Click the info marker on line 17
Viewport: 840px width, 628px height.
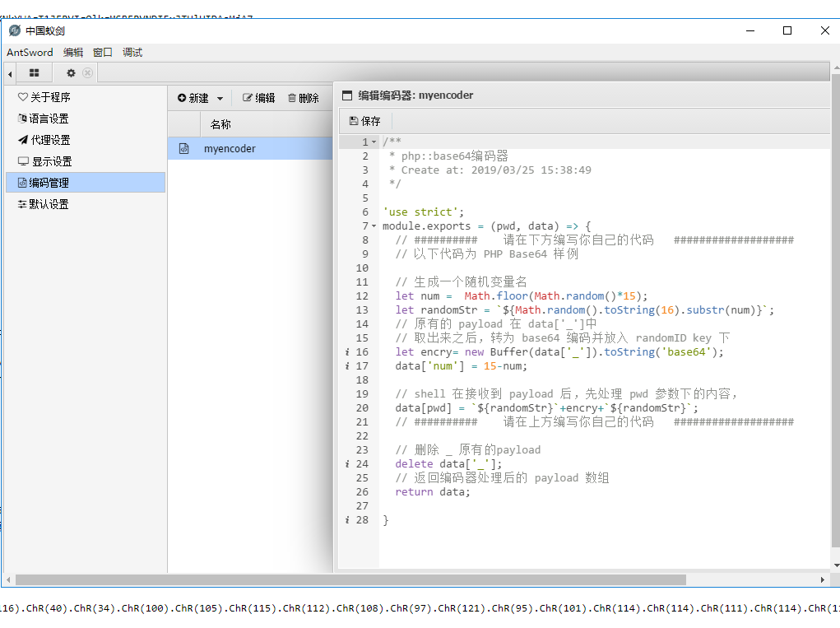point(347,366)
